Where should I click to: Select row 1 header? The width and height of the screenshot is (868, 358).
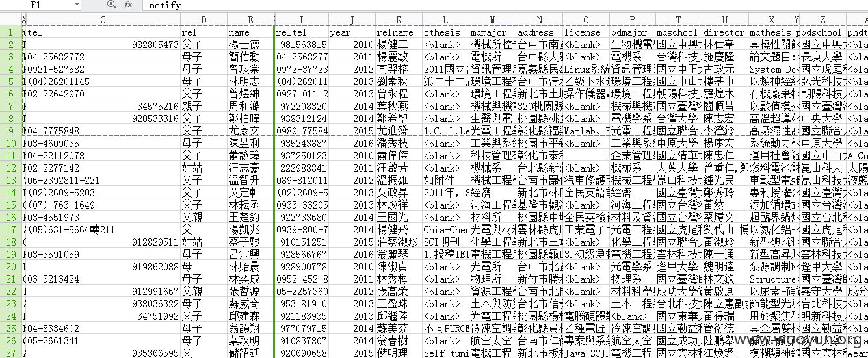point(10,32)
